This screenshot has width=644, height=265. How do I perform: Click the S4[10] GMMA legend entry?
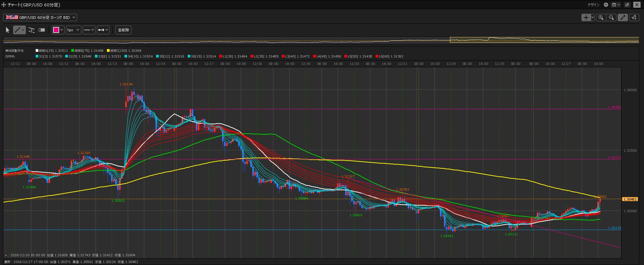139,56
